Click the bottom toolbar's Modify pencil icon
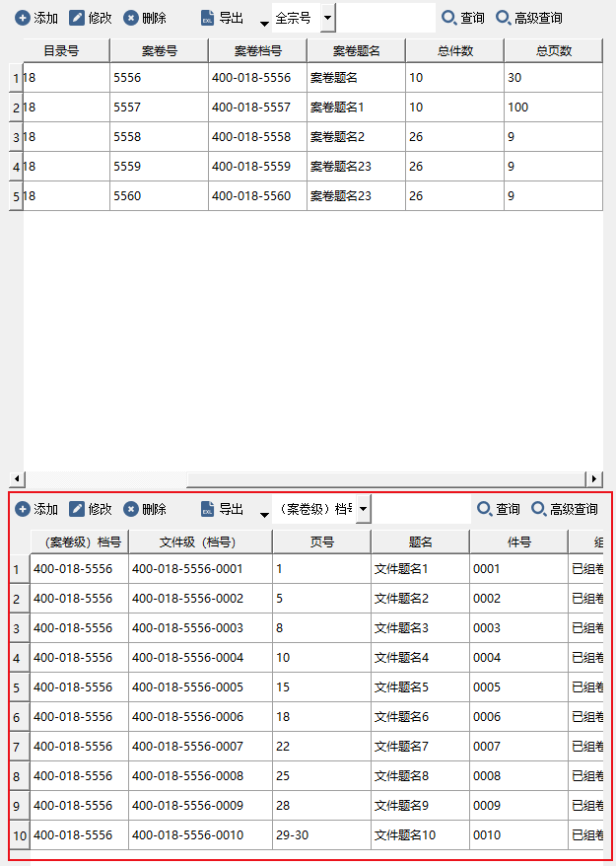Viewport: 616px width, 866px height. click(x=77, y=509)
